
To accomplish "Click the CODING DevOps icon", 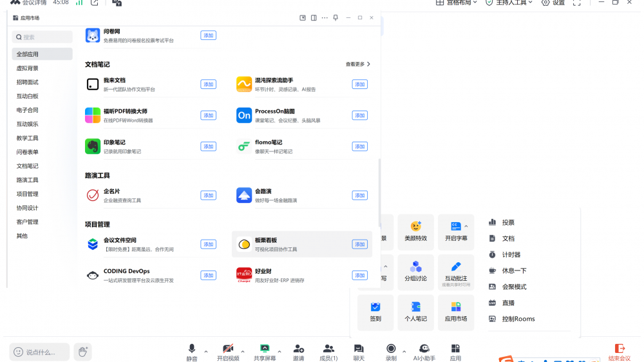I will (92, 275).
